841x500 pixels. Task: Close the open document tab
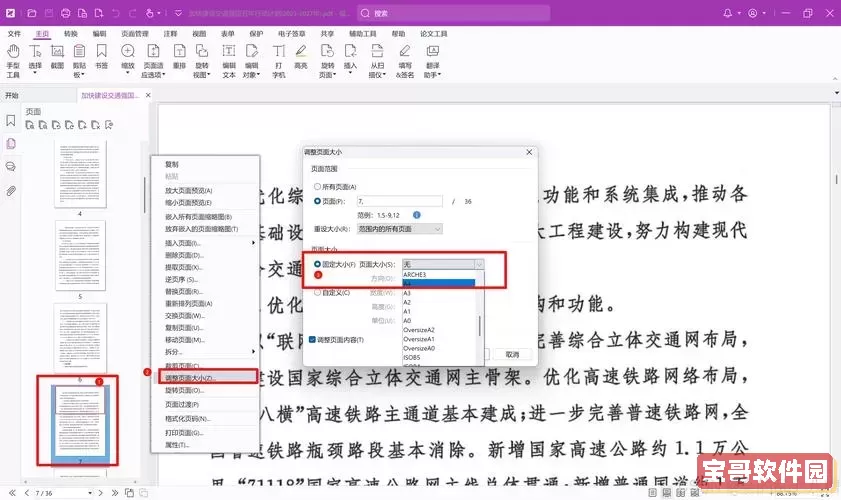[x=148, y=95]
